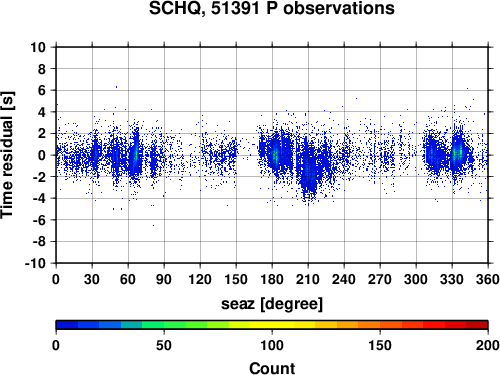Click the x-axis tick label "270"
The image size is (500, 375).
(380, 279)
